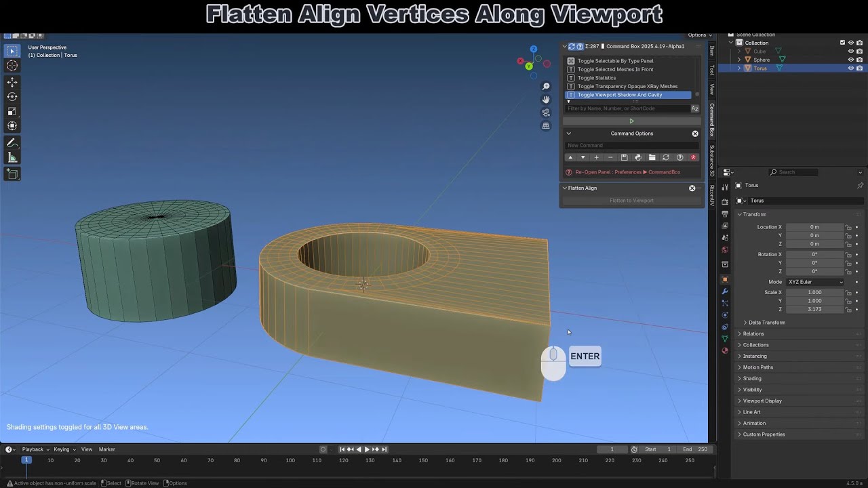This screenshot has width=868, height=488.
Task: Select the Select Box tool
Action: click(12, 51)
